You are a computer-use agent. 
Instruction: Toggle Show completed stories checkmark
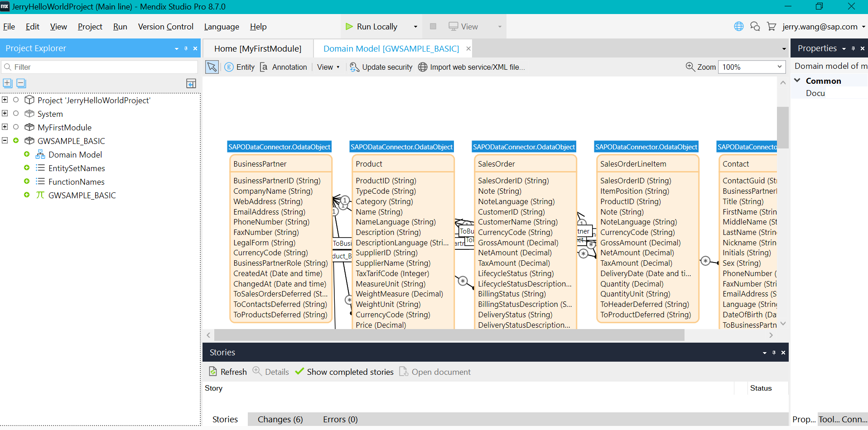tap(299, 372)
